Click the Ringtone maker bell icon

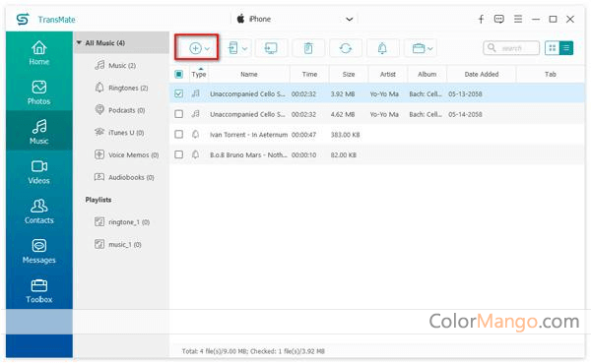pyautogui.click(x=382, y=48)
